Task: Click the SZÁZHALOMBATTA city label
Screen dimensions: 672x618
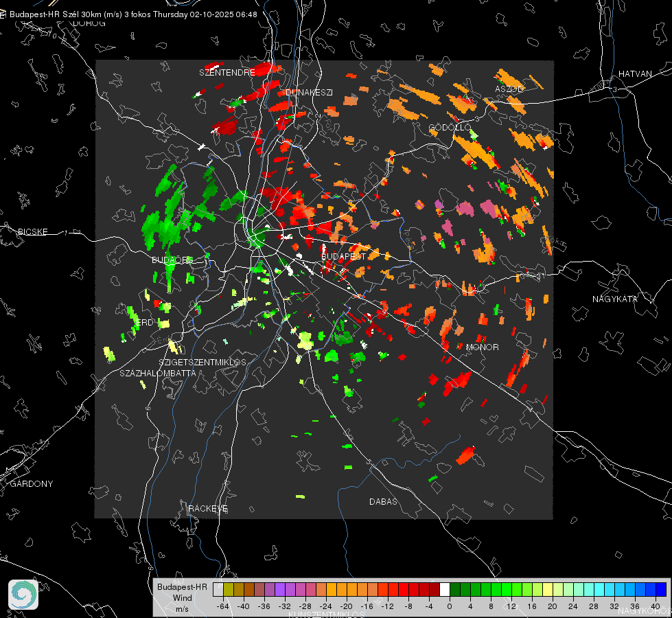Action: (x=158, y=373)
